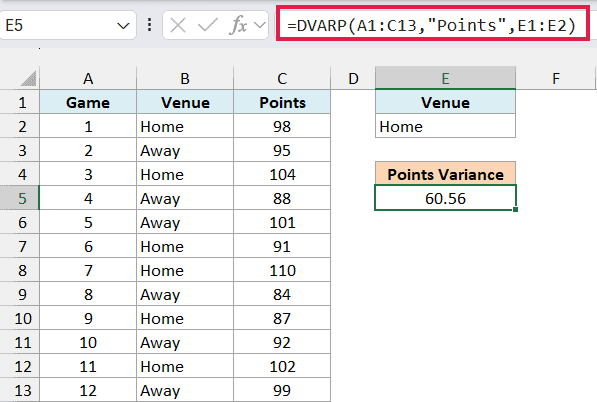
Task: Select column B header
Action: coord(185,78)
